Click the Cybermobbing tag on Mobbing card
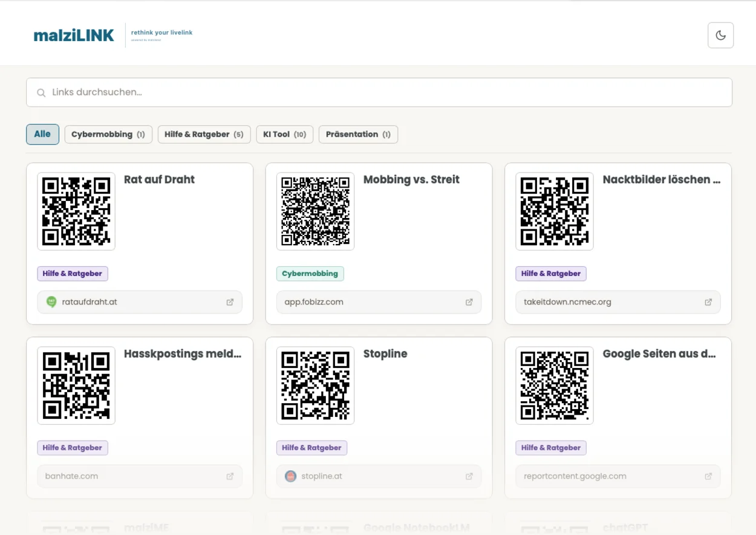This screenshot has height=535, width=756. 310,274
